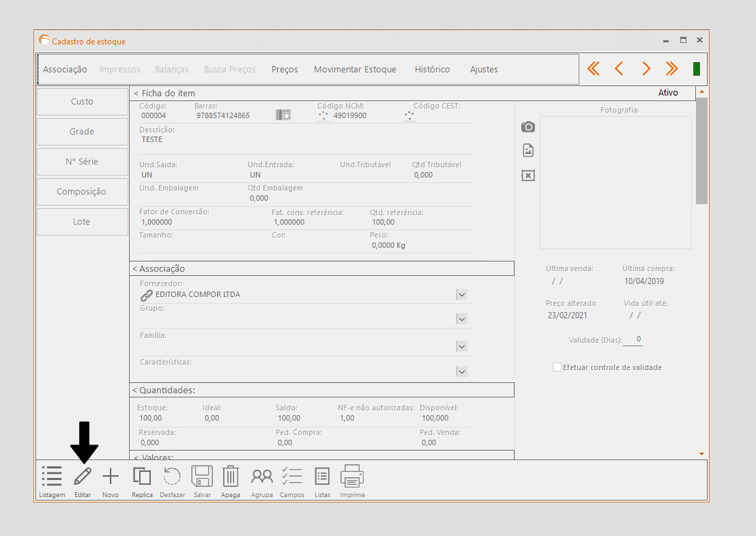Expand the Grupo dropdown list
This screenshot has width=756, height=536.
[x=462, y=319]
